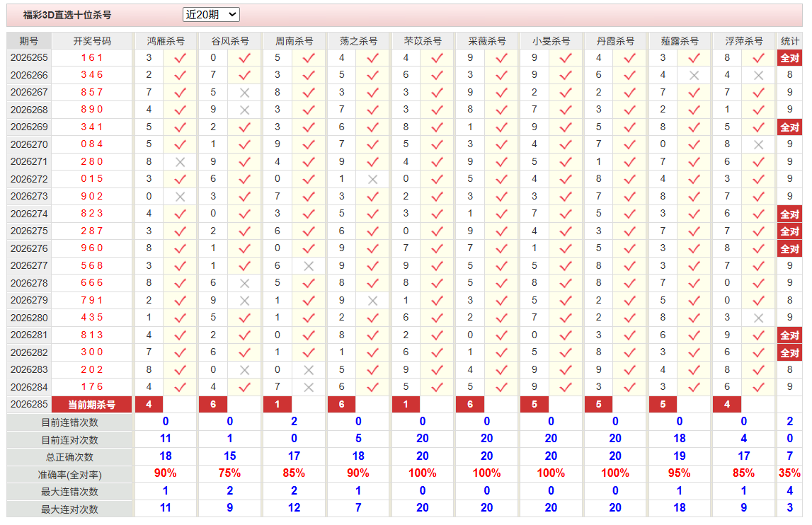Screen dimensions: 812x525
Task: Click the gray X in row 2026272 荡之杀号
Action: click(372, 179)
